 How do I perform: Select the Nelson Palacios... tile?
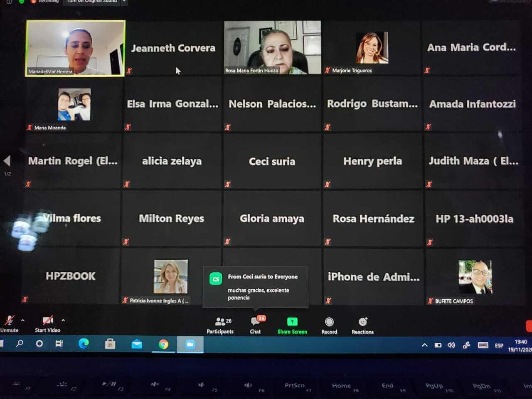[x=272, y=104]
